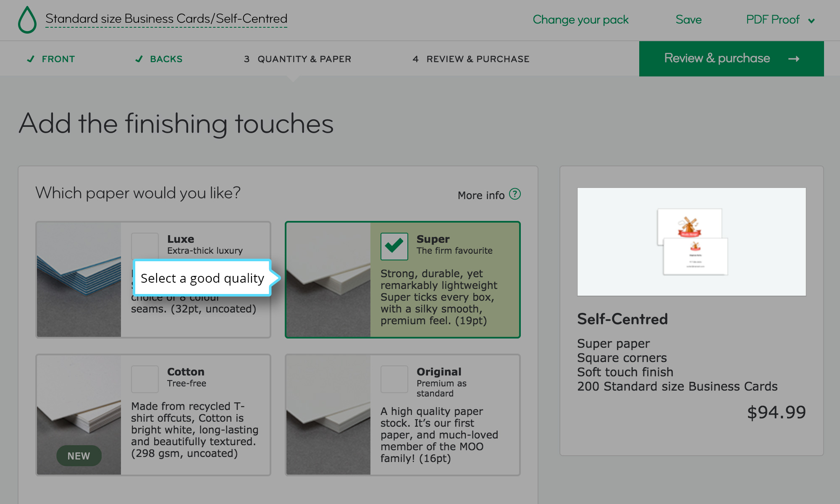Click the Luxe paper stack thumbnail
The height and width of the screenshot is (504, 840).
tap(79, 280)
